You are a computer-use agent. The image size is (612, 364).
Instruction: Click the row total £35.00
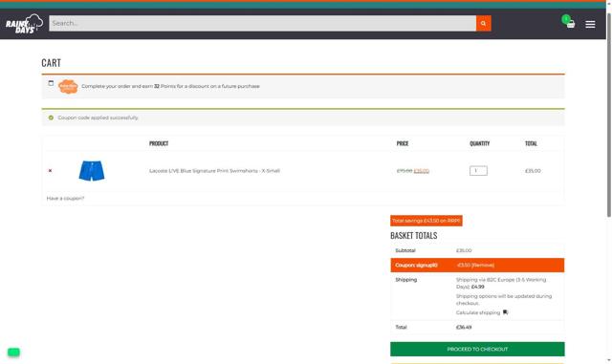coord(533,171)
